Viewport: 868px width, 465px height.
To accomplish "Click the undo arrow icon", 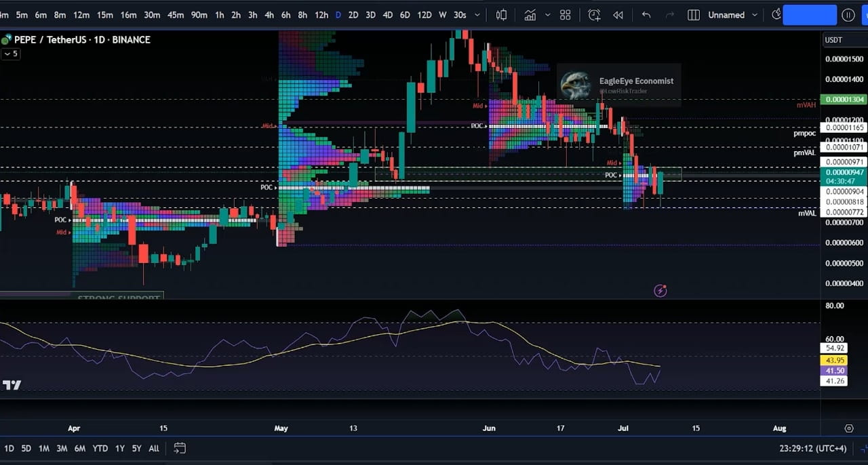I will [x=646, y=15].
